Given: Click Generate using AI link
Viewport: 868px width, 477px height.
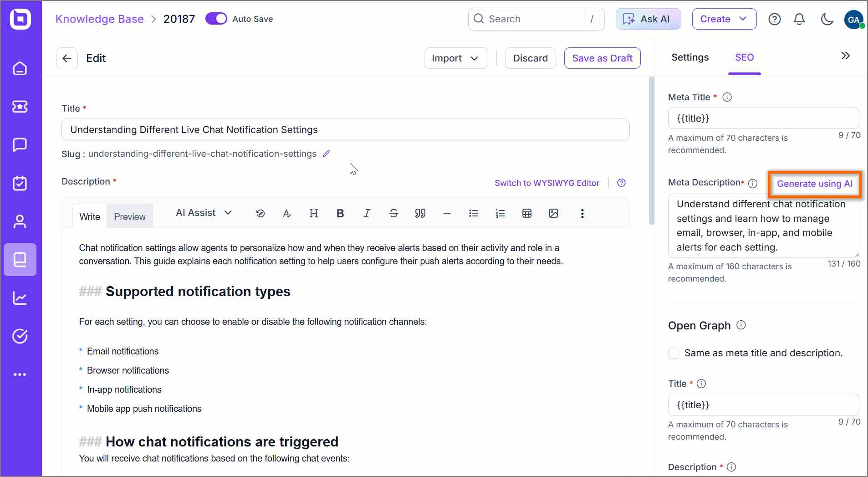Looking at the screenshot, I should coord(814,184).
